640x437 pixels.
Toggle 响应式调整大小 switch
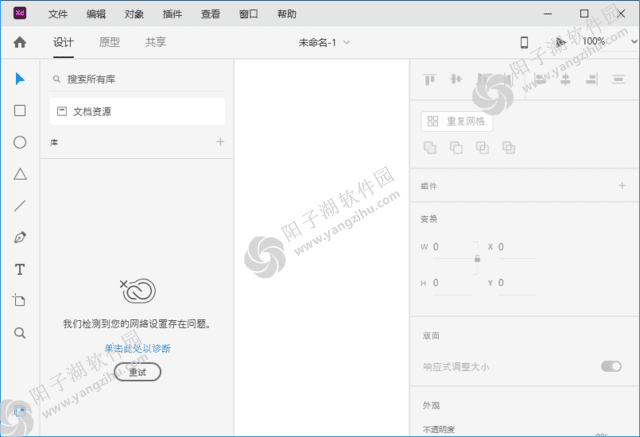(611, 366)
